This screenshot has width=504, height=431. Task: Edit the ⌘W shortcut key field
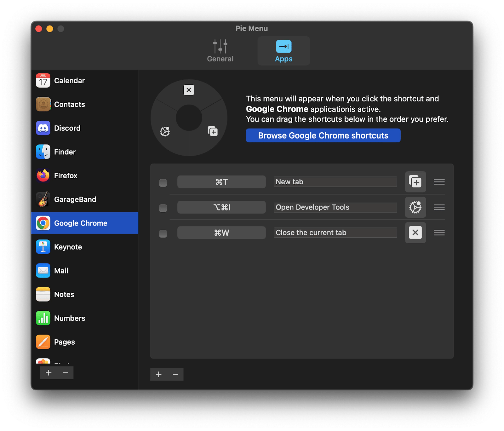point(221,233)
